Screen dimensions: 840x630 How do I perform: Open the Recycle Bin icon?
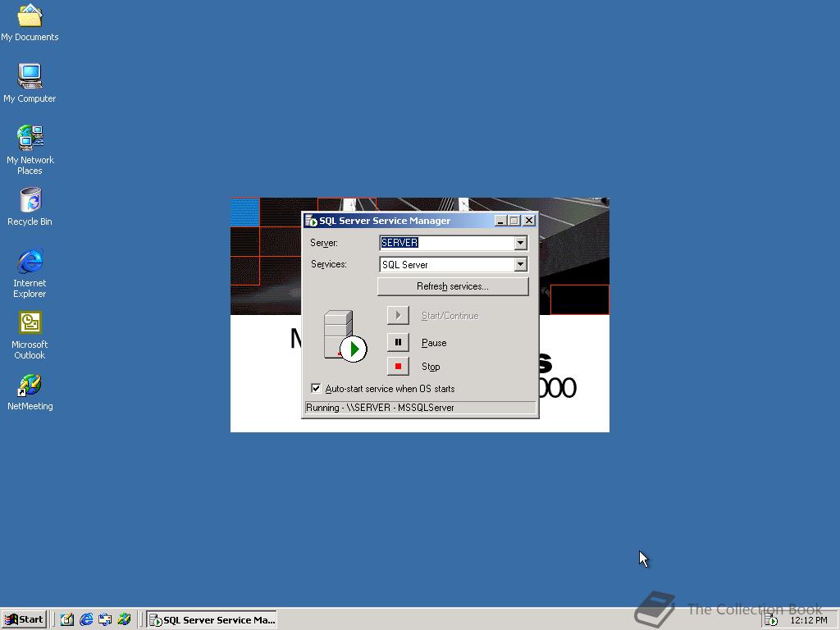pyautogui.click(x=30, y=207)
